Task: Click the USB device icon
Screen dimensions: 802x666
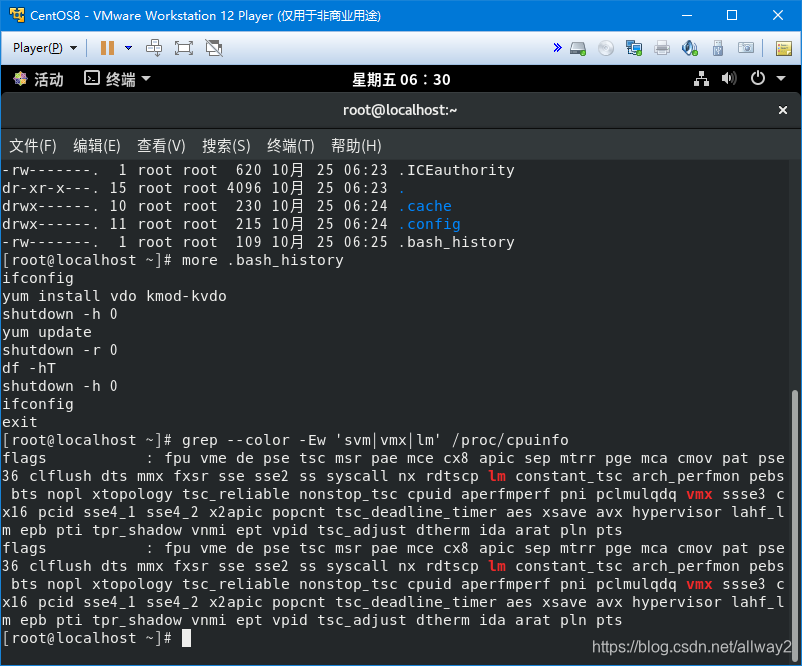Action: coord(718,49)
